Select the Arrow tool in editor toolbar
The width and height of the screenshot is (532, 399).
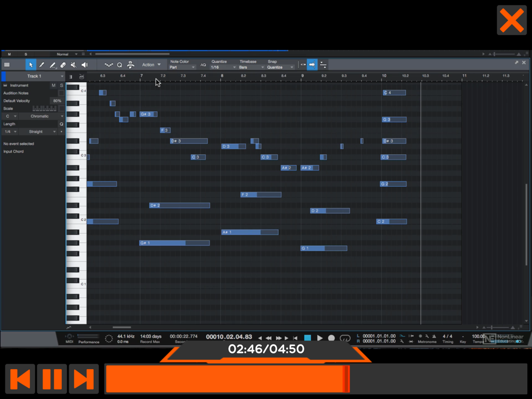(x=31, y=65)
